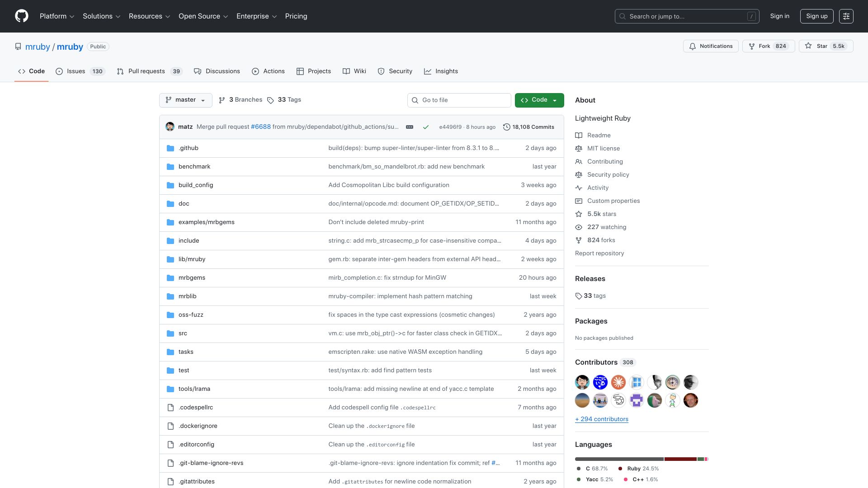Expand the Platform menu
Screen dimensions: 868x488
(x=57, y=16)
